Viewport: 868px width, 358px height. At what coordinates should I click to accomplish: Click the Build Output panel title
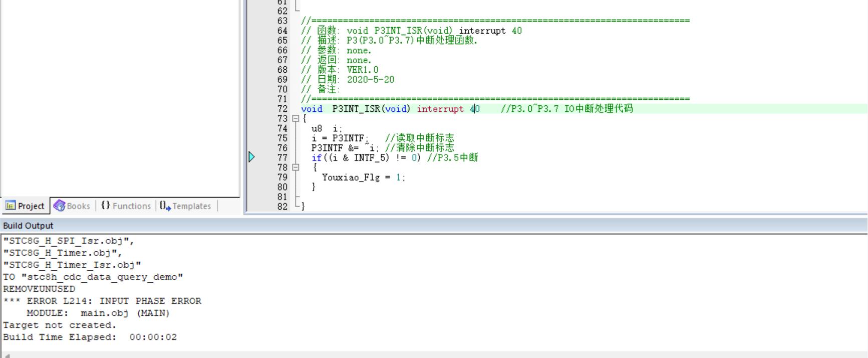[28, 226]
